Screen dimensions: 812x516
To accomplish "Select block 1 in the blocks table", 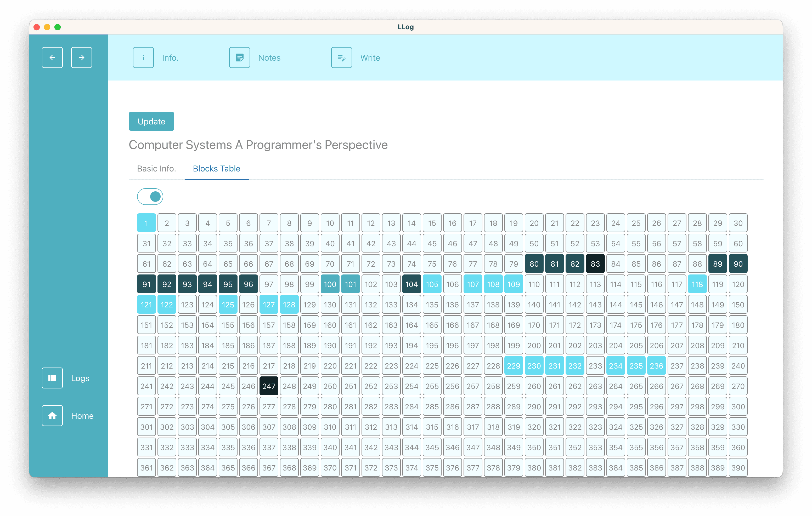I will click(146, 223).
